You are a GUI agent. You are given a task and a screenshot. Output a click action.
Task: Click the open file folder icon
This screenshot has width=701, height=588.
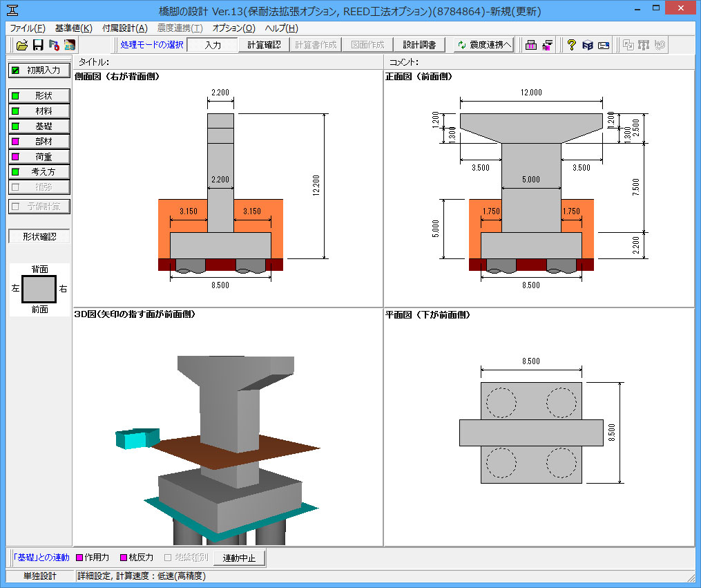tap(22, 45)
